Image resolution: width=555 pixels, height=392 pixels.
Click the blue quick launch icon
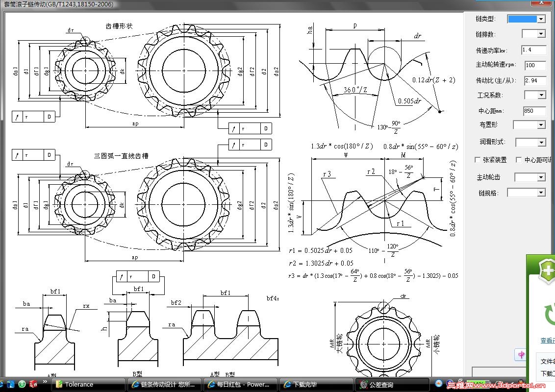click(x=11, y=384)
